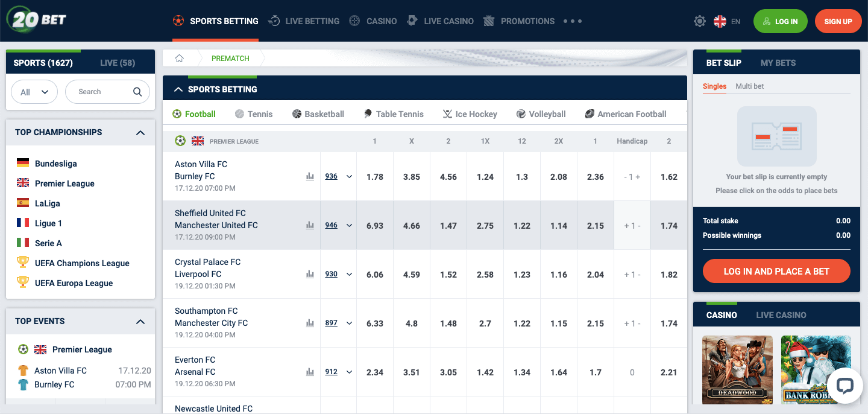Click Basketball icon in sports row
This screenshot has width=868, height=414.
pyautogui.click(x=297, y=114)
